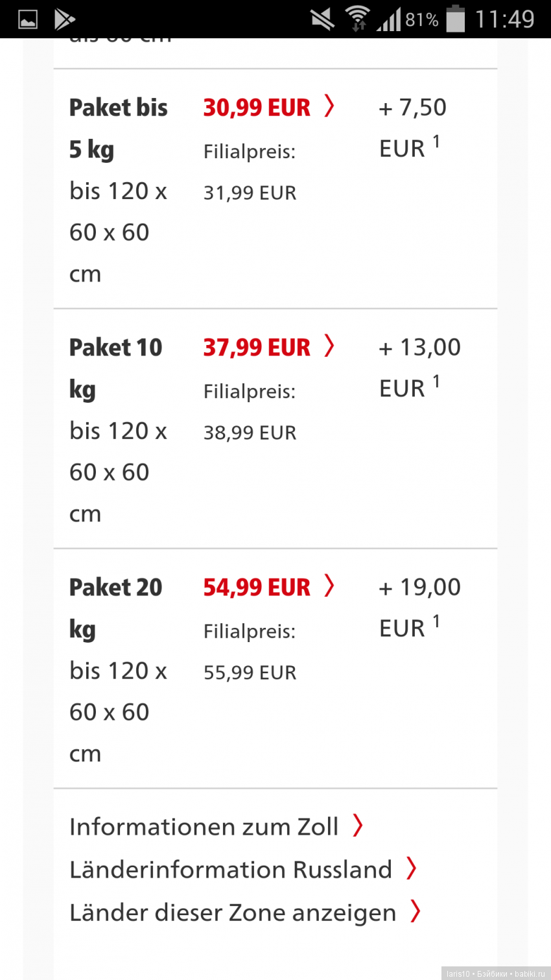Open the 37,99 EUR online price link

257,348
